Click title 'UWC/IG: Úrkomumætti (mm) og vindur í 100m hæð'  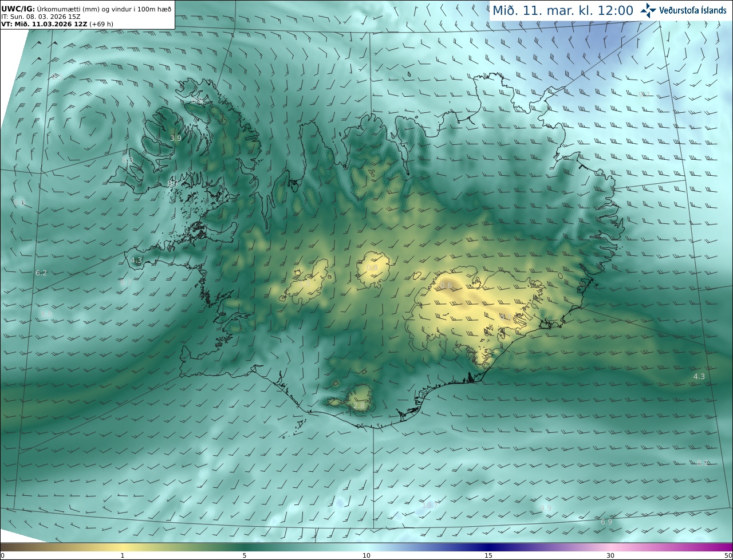pyautogui.click(x=86, y=9)
